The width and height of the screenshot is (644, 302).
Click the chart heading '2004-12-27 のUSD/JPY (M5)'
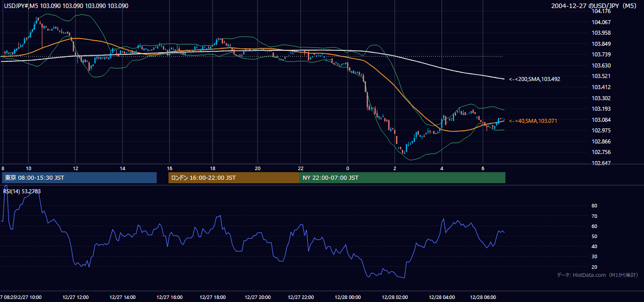[x=595, y=6]
